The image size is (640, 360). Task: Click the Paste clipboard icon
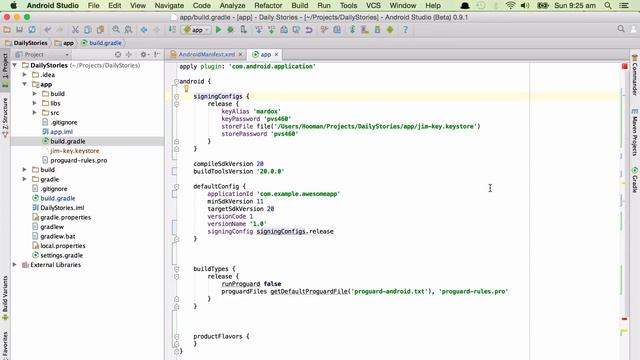(100, 30)
